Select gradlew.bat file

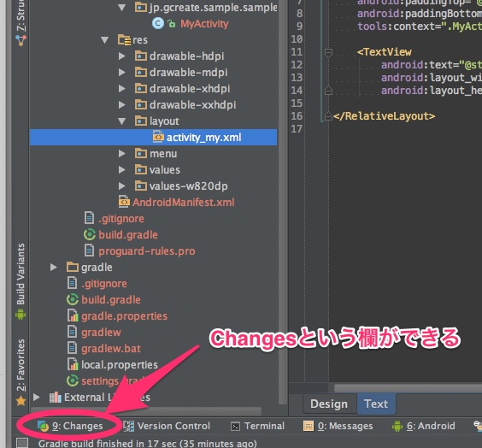(111, 349)
